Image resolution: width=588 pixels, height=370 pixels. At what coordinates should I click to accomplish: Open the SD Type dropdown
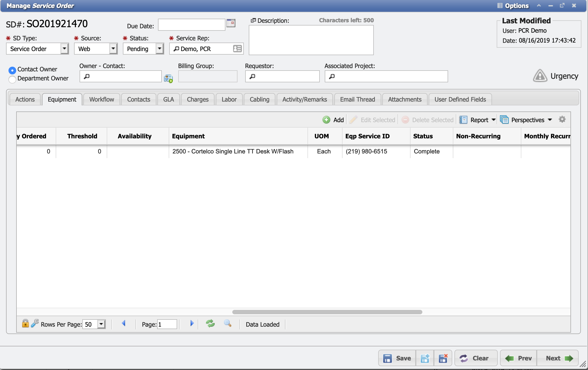point(64,49)
